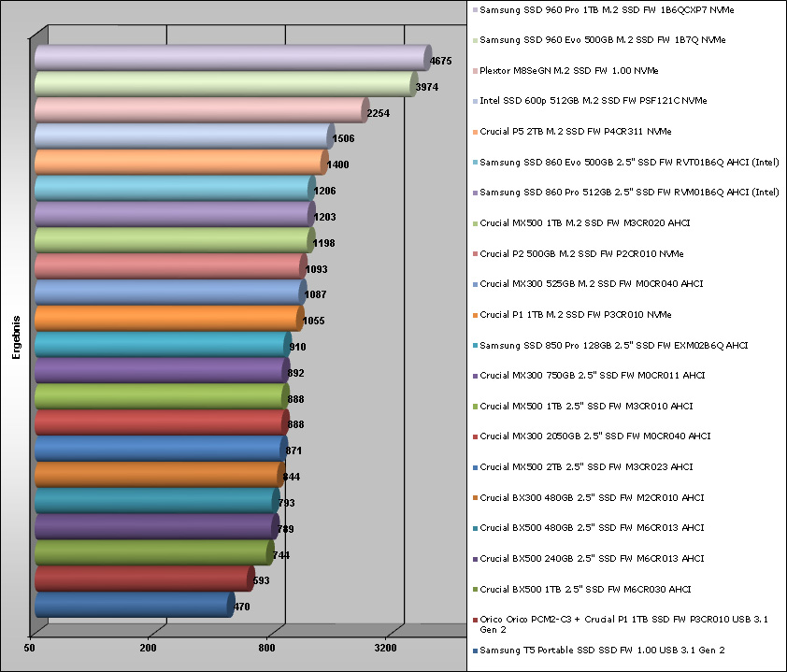
Task: Select the value label 844
Action: point(292,477)
